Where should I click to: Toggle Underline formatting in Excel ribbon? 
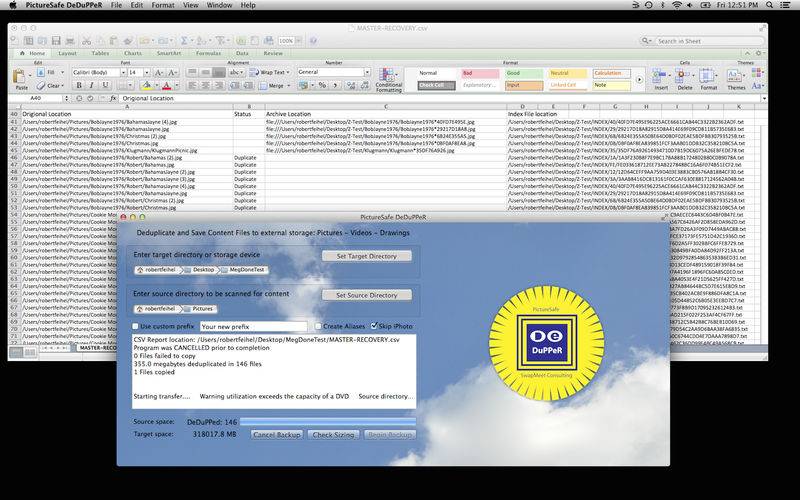[x=105, y=85]
